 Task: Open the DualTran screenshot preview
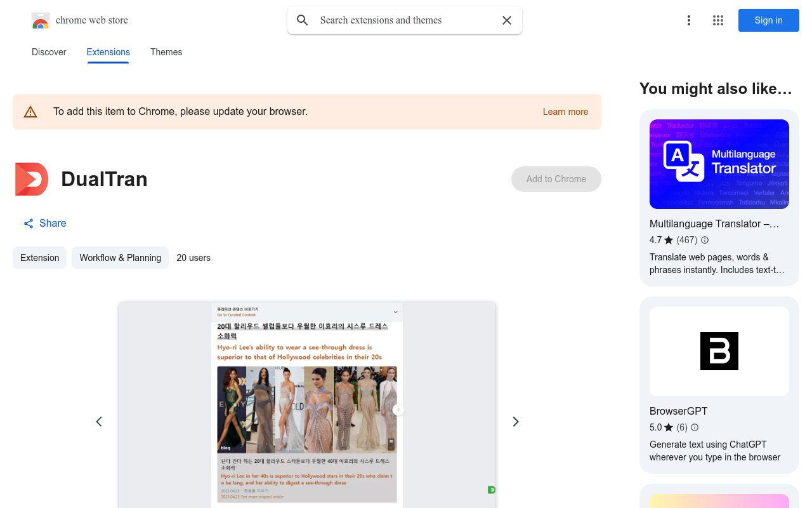(x=307, y=405)
